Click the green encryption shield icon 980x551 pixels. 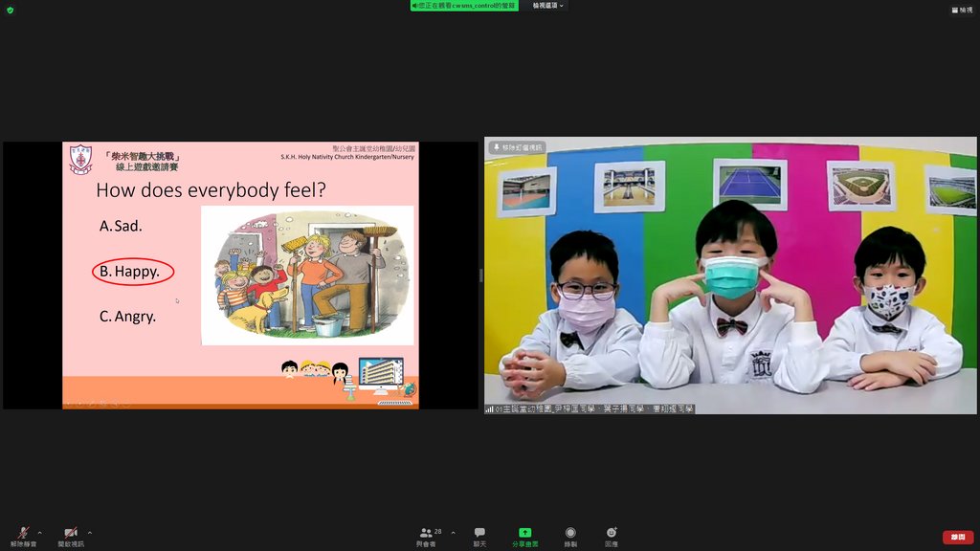coord(10,10)
